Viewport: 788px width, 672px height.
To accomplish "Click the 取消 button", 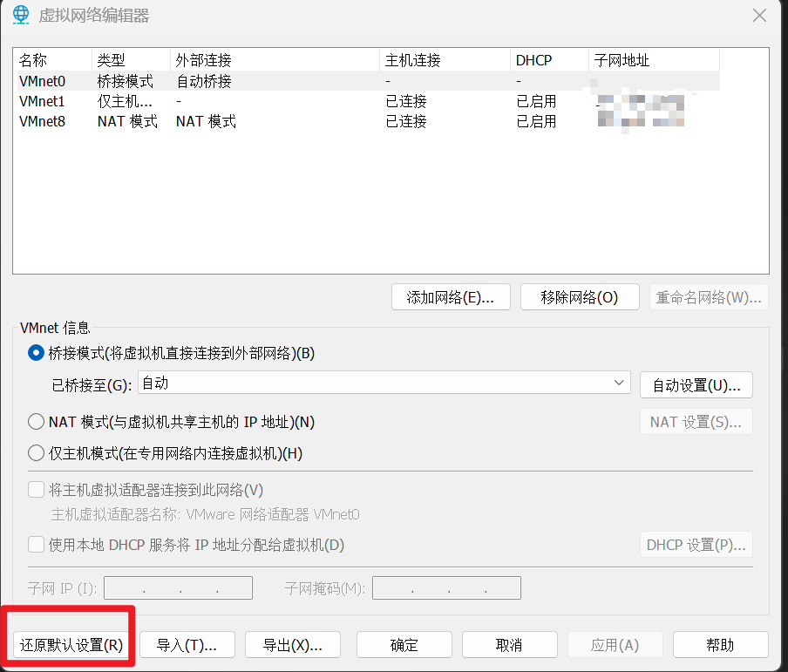I will [510, 645].
